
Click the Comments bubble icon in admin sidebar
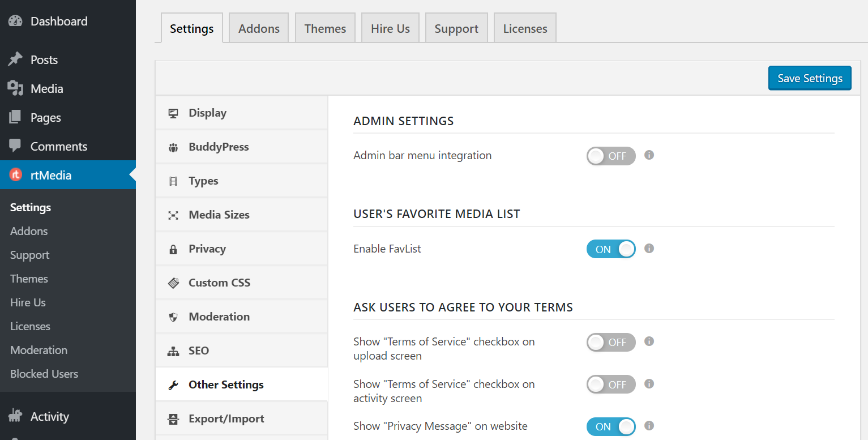tap(15, 146)
